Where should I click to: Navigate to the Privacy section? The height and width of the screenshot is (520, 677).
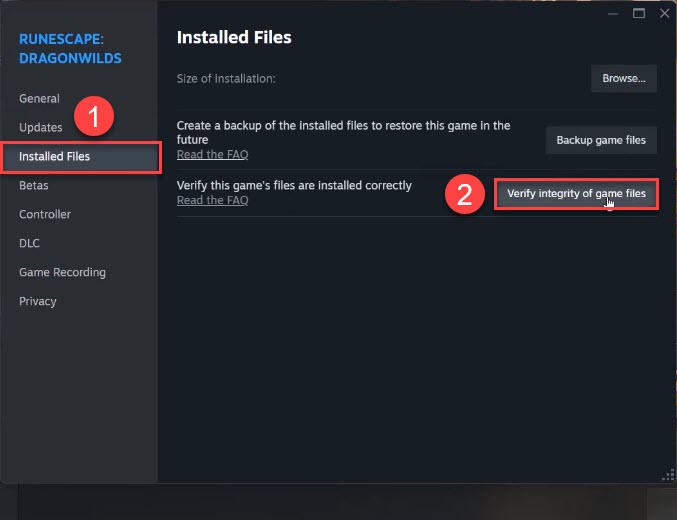click(37, 301)
